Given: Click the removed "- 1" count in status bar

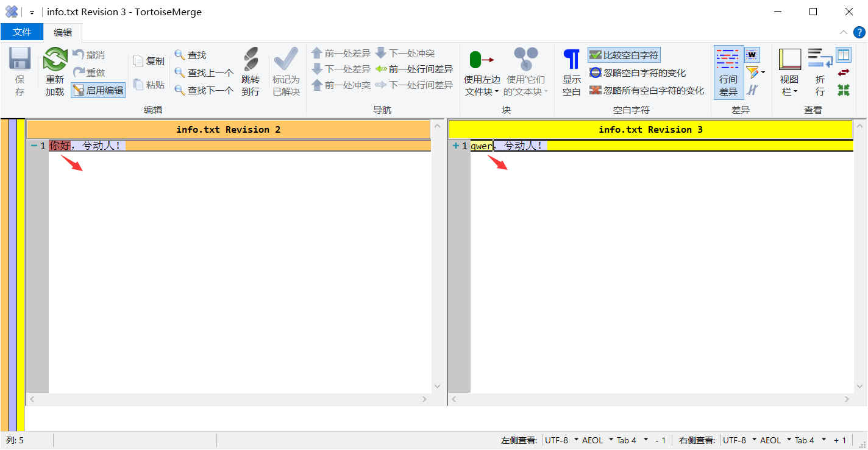Looking at the screenshot, I should click(x=660, y=440).
